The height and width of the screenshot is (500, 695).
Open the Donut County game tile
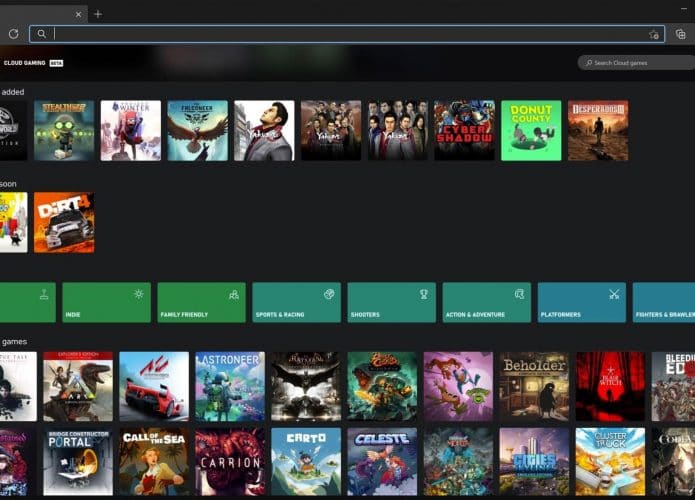(x=531, y=130)
